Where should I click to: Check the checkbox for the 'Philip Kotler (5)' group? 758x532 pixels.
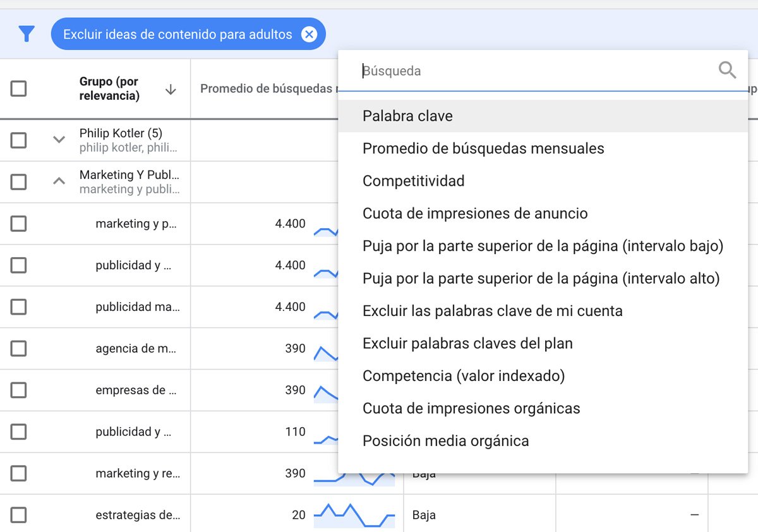18,140
